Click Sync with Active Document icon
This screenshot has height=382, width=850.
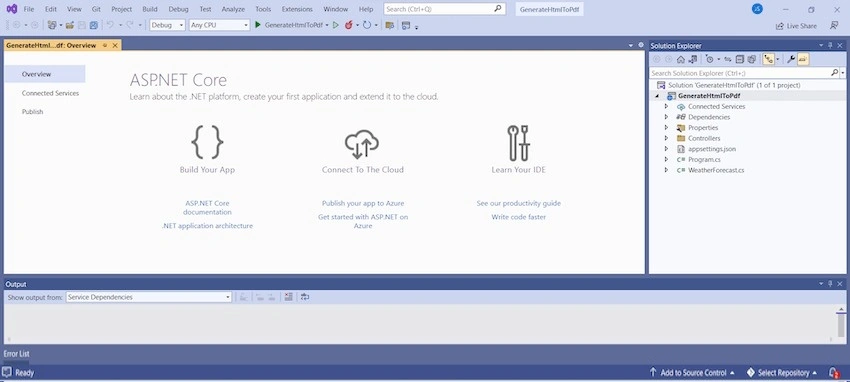727,60
